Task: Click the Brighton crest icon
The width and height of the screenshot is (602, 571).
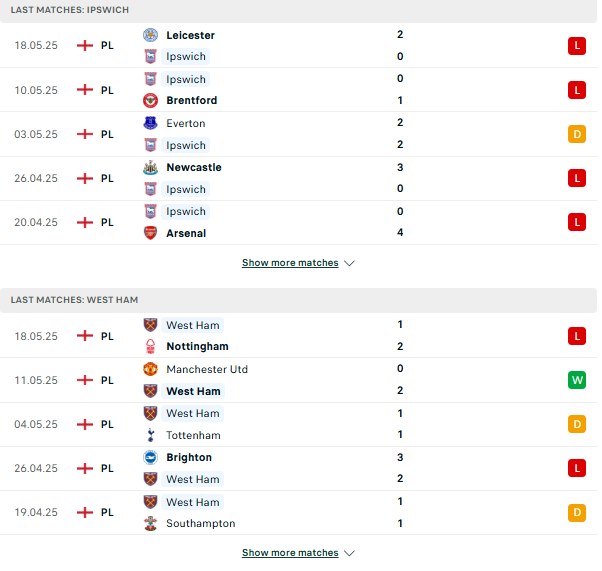Action: (150, 457)
